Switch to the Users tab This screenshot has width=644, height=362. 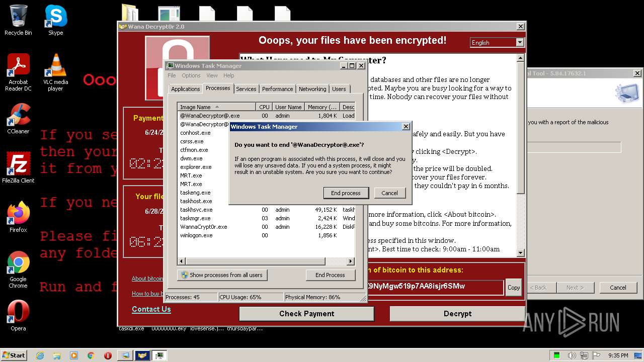point(339,89)
